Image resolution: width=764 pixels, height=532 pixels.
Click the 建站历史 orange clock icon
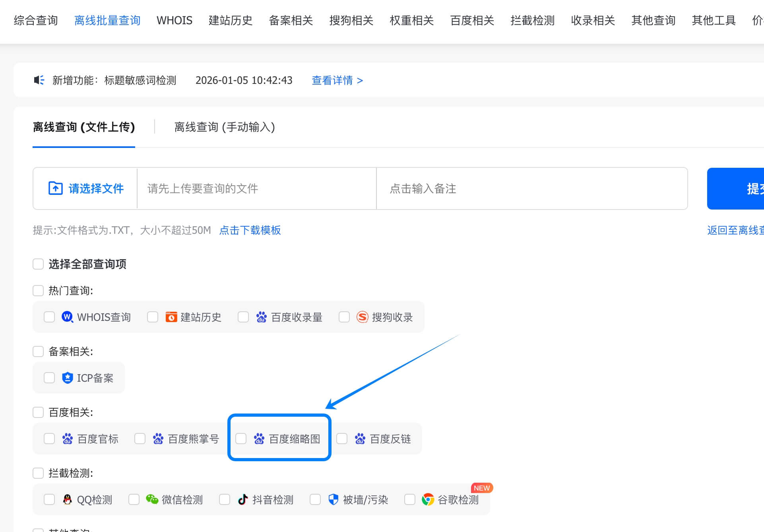[x=171, y=317]
